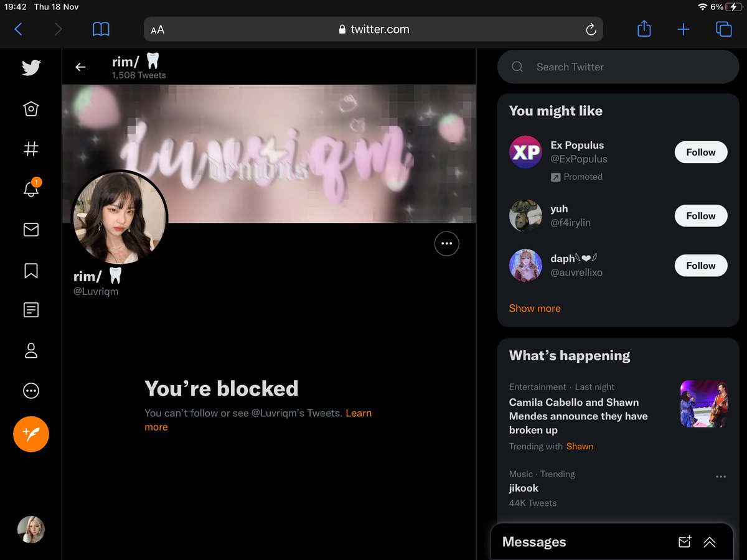
Task: Open Profile person icon in sidebar
Action: pos(31,350)
